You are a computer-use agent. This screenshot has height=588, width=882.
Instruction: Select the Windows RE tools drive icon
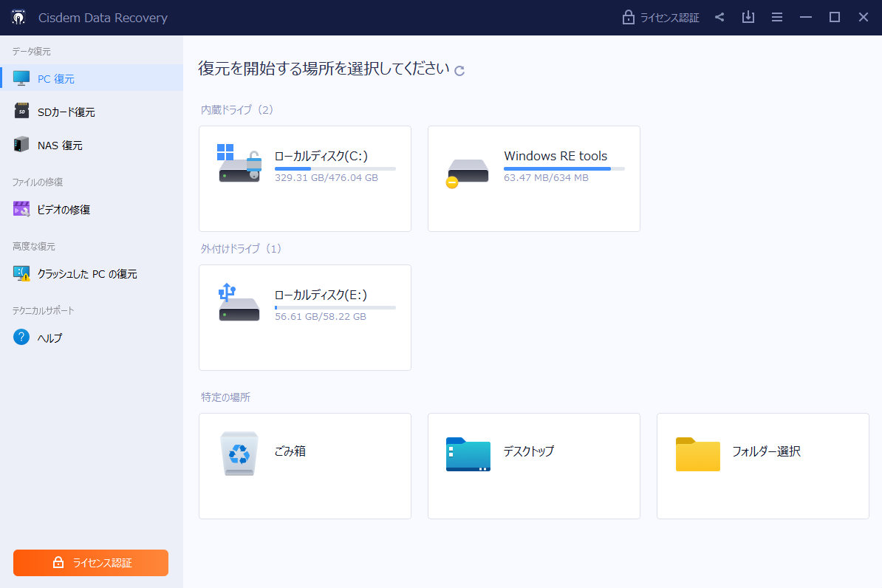tap(468, 172)
